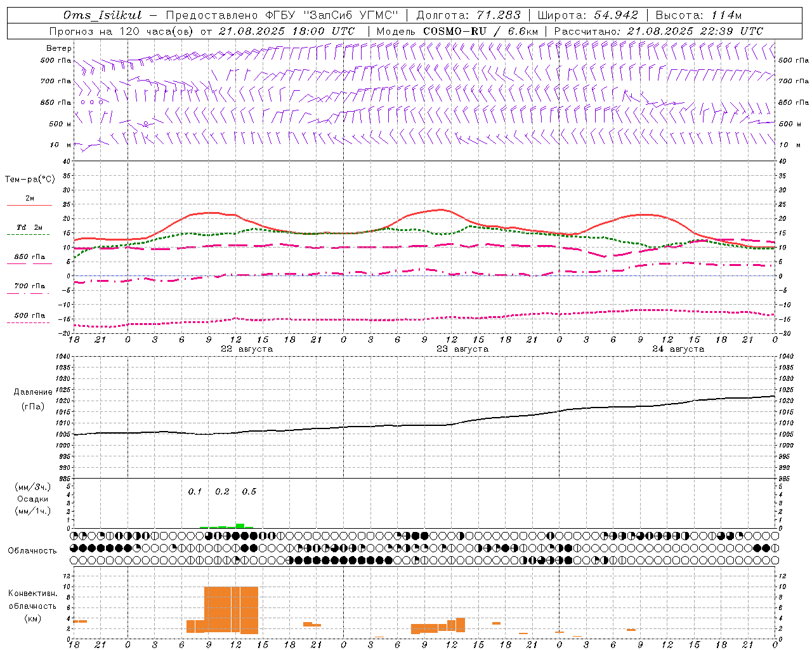The height and width of the screenshot is (650, 812).
Task: Click the (мм/3ч.) precipitation unit label
Action: 33,487
